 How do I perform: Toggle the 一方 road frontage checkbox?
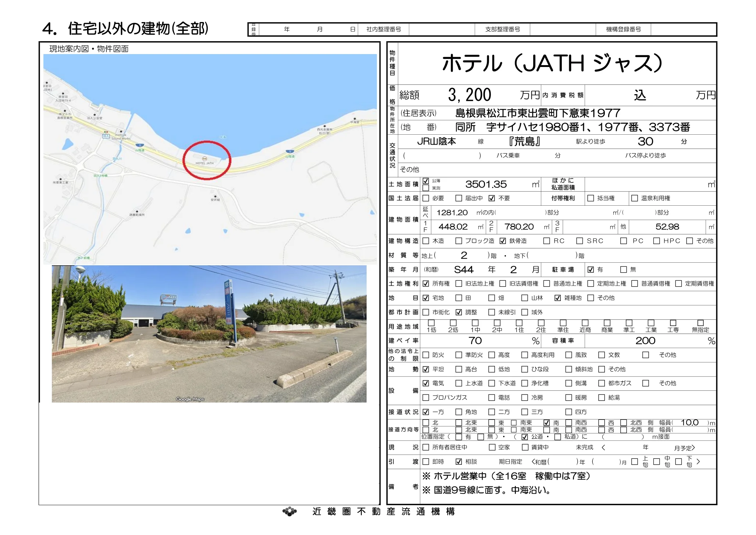click(426, 412)
